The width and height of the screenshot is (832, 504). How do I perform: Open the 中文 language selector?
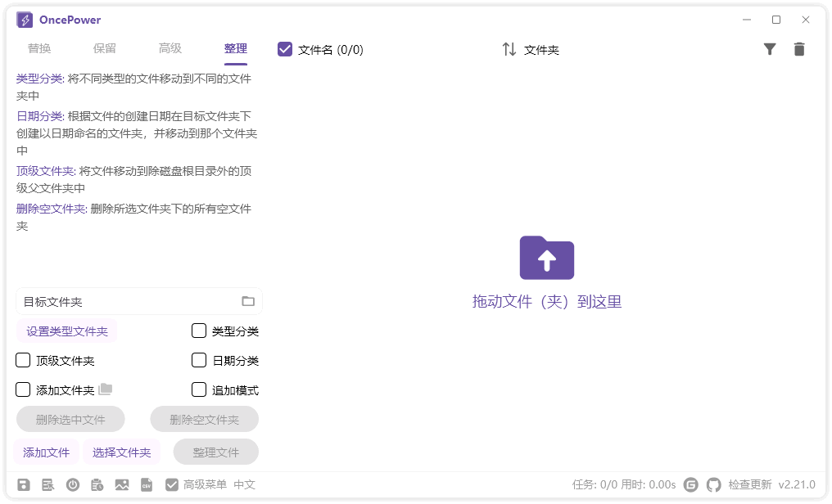245,484
